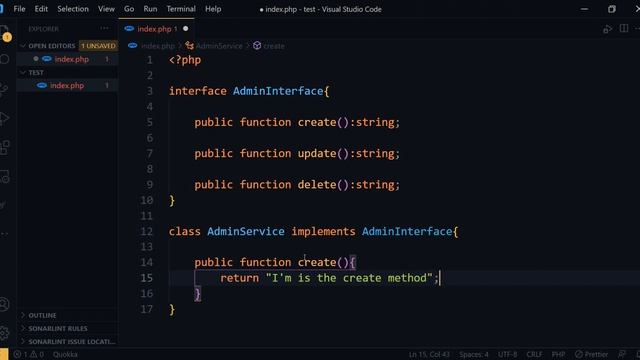Click 'implements' keyword on line 12

tap(323, 231)
